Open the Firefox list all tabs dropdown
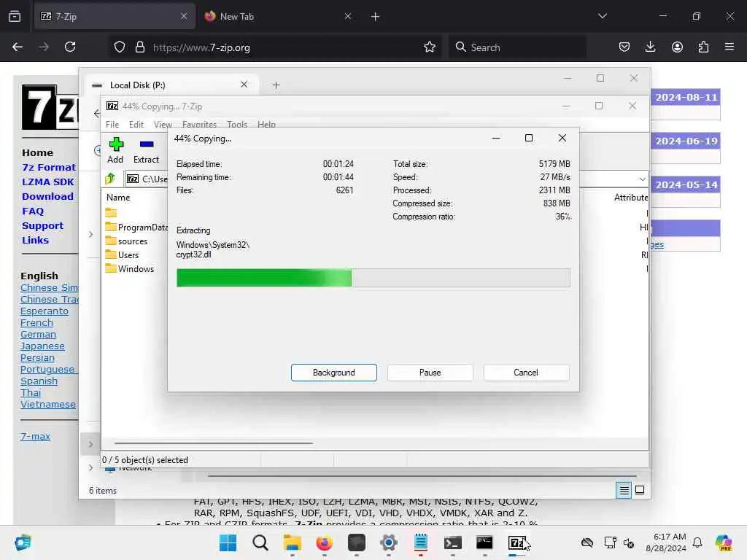This screenshot has width=747, height=560. coord(602,16)
